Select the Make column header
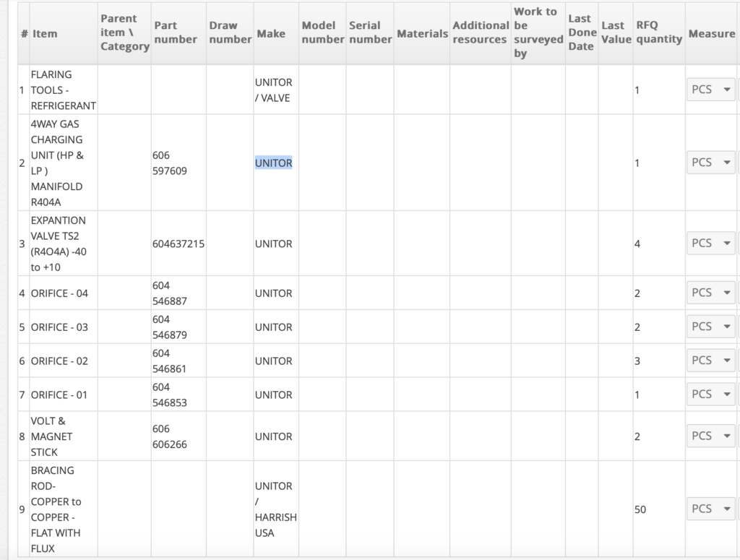 click(271, 33)
